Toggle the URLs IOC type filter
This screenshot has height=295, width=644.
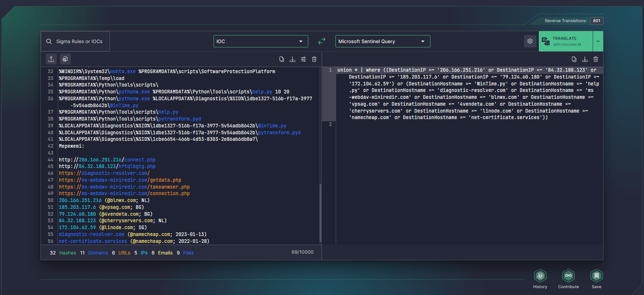pyautogui.click(x=124, y=253)
